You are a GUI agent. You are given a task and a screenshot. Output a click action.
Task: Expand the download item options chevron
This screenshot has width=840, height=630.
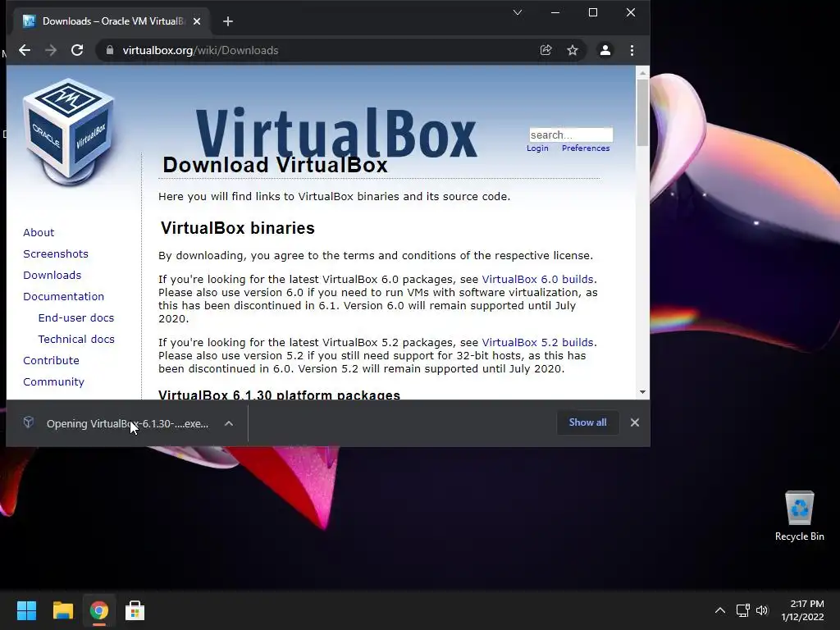pos(229,423)
